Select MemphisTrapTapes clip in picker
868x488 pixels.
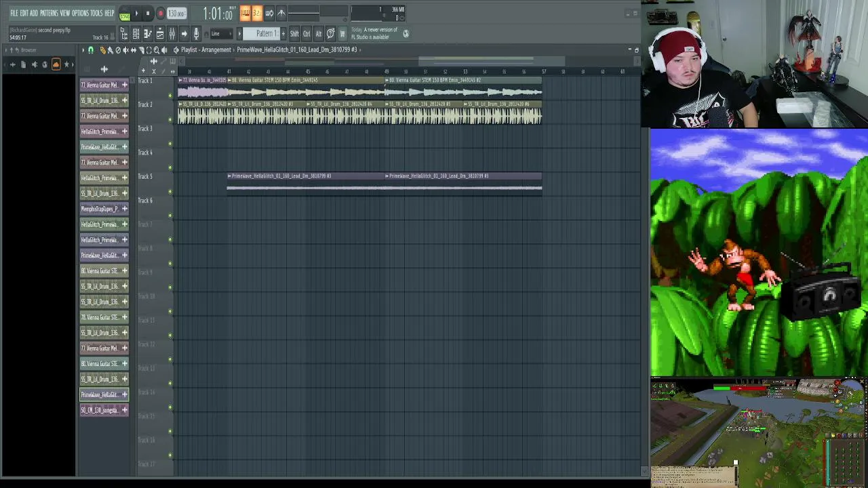click(104, 209)
